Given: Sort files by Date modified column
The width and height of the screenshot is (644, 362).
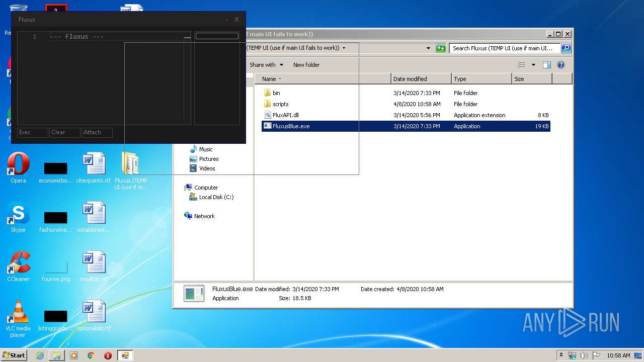Looking at the screenshot, I should [421, 79].
